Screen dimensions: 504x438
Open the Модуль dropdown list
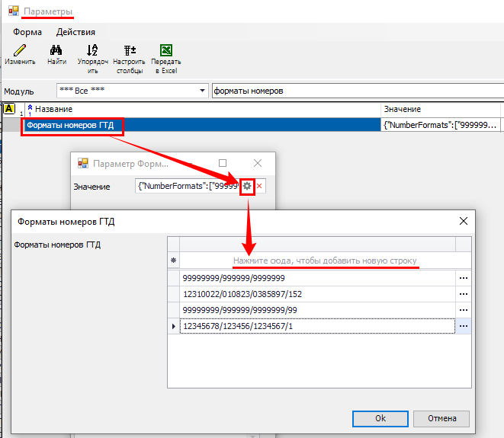coord(202,91)
